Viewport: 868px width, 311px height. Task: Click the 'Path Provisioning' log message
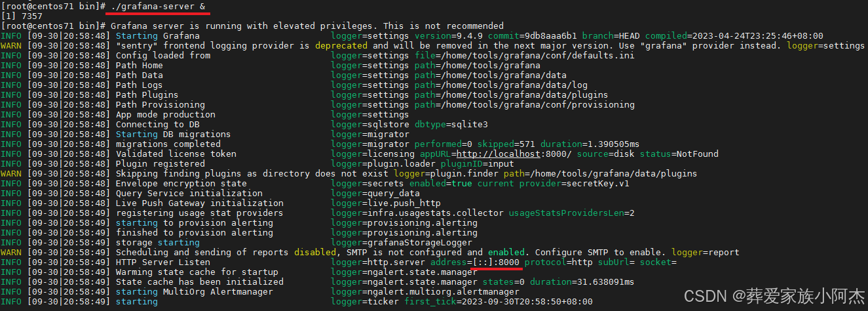[160, 104]
